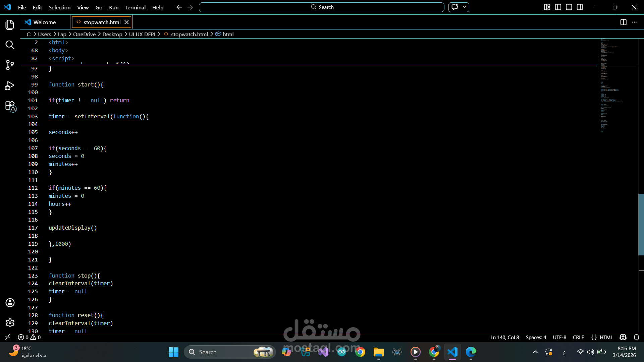Toggle the bottom panel layout button
This screenshot has width=644, height=362.
569,7
